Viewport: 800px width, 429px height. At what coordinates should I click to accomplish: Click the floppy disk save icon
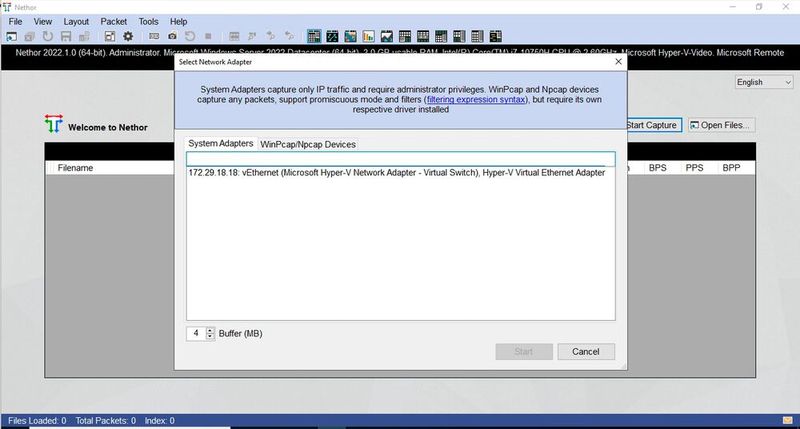click(x=66, y=36)
